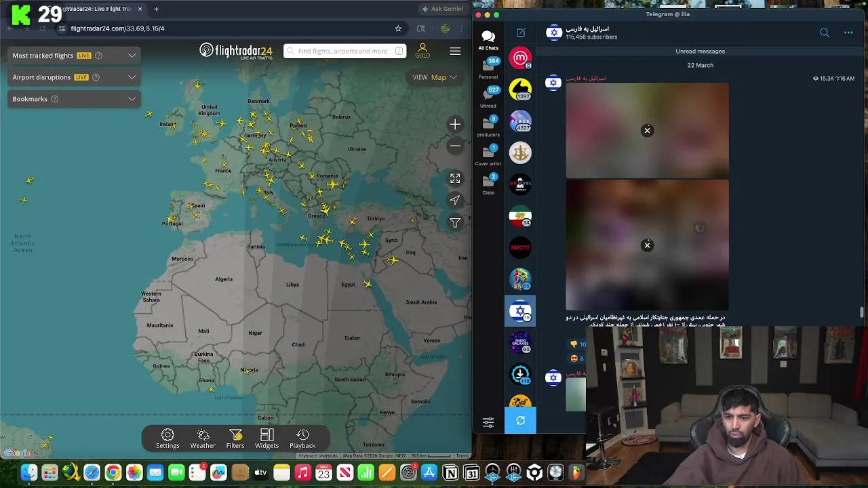Open Google Chrome from the dock
Screen dimensions: 868x488
[113, 472]
